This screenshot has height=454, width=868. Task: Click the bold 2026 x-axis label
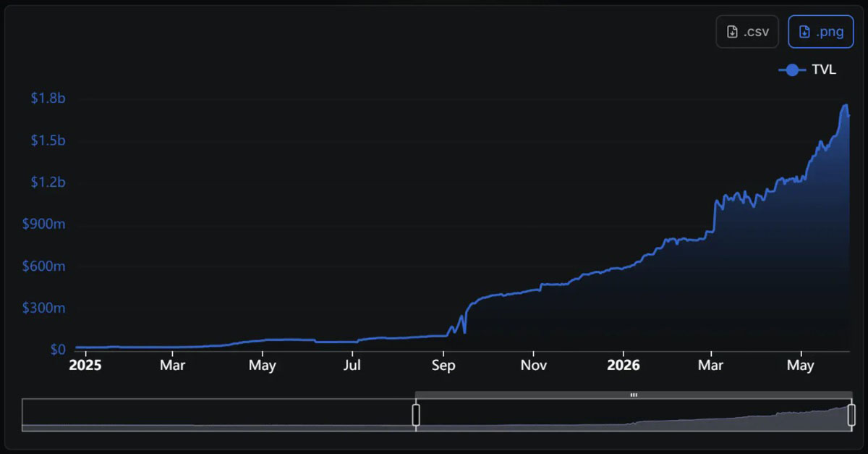pos(623,366)
